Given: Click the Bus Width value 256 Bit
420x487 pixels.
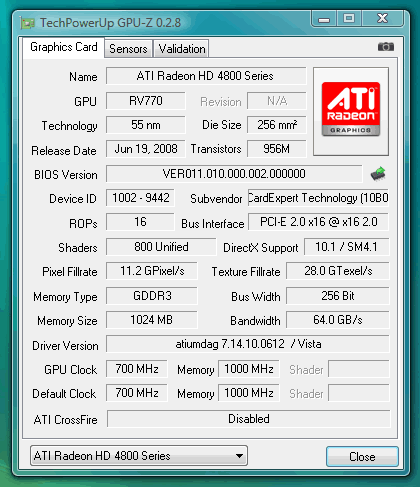Looking at the screenshot, I should pos(338,296).
